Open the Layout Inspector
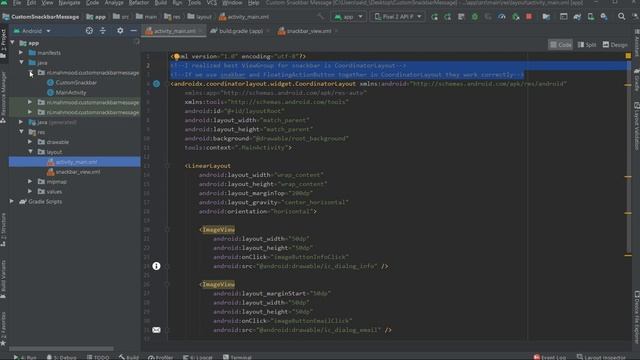The height and width of the screenshot is (360, 640). tap(601, 357)
